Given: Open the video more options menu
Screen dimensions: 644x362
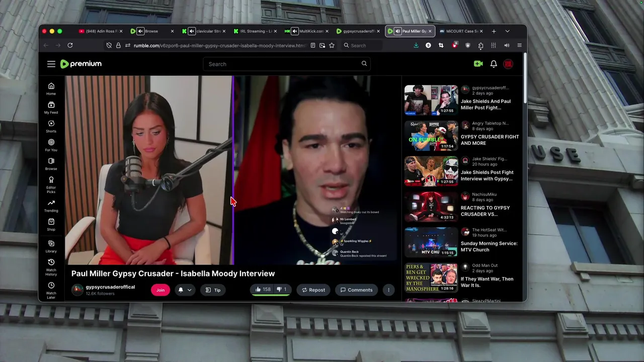Looking at the screenshot, I should 388,290.
